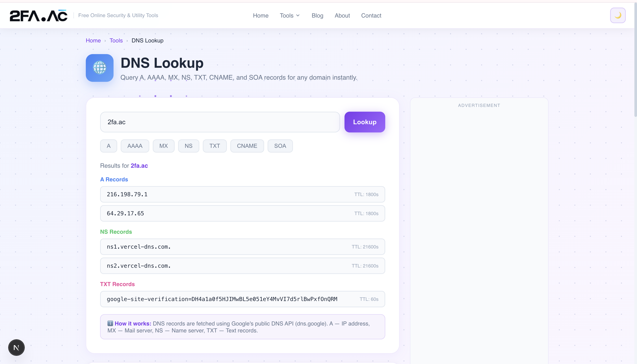
Task: Select the AAAA record type filter
Action: click(x=135, y=146)
